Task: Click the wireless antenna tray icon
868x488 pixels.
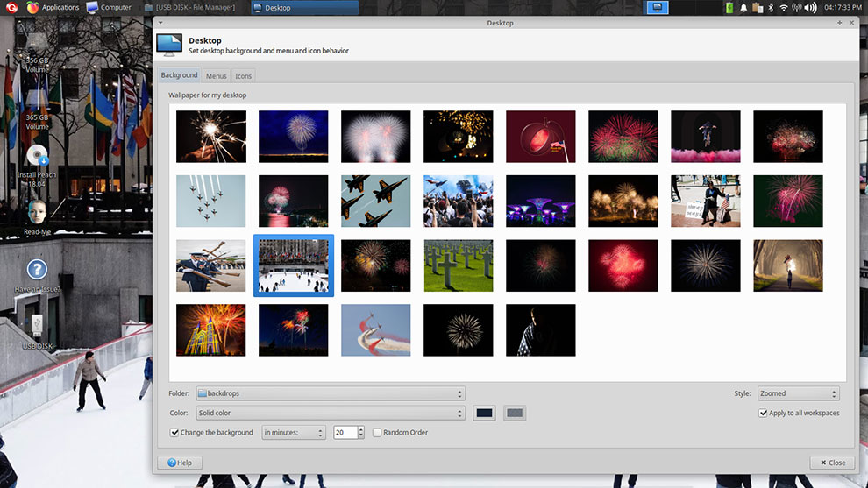Action: click(797, 7)
